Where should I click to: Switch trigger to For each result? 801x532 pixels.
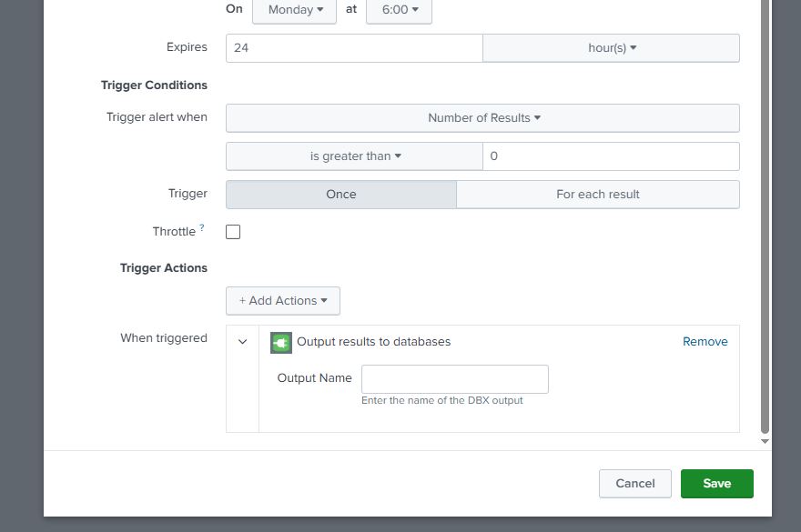click(597, 194)
